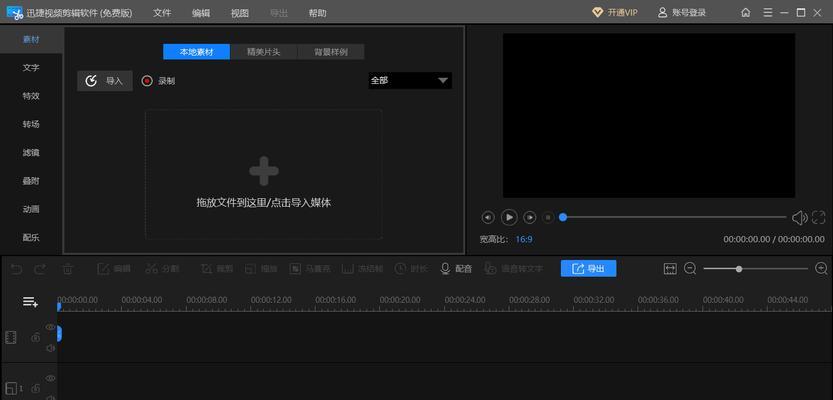This screenshot has height=400, width=833.
Task: Click the red 录制 record button
Action: click(x=158, y=81)
